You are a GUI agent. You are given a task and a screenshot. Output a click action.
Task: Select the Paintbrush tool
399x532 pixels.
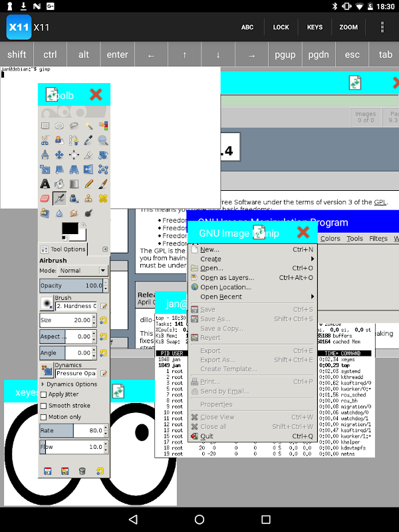click(103, 184)
